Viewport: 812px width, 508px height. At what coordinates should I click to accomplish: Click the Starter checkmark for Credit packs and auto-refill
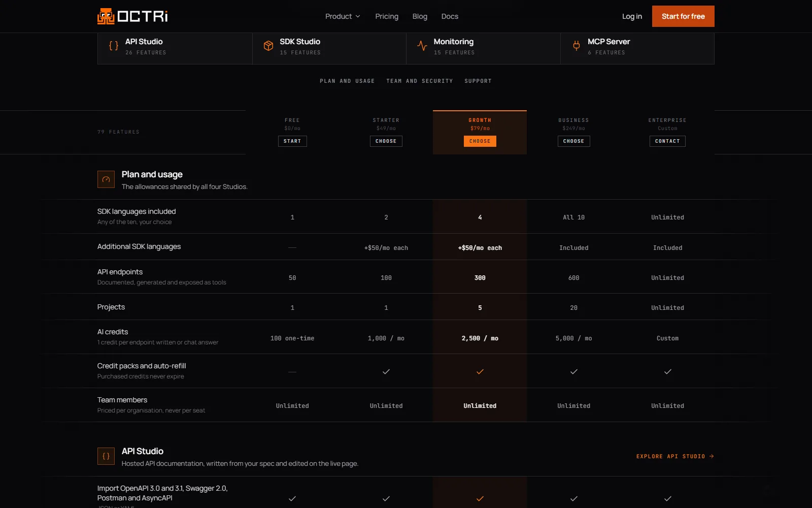click(386, 371)
